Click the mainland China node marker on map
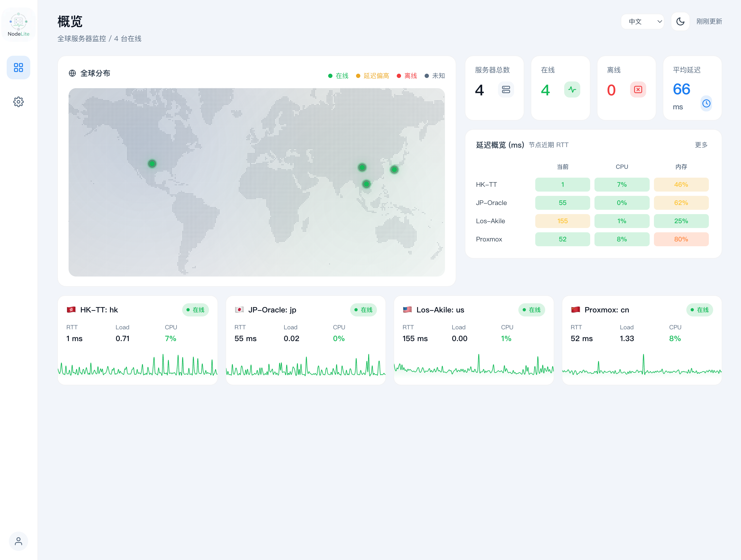This screenshot has height=560, width=741. tap(362, 167)
